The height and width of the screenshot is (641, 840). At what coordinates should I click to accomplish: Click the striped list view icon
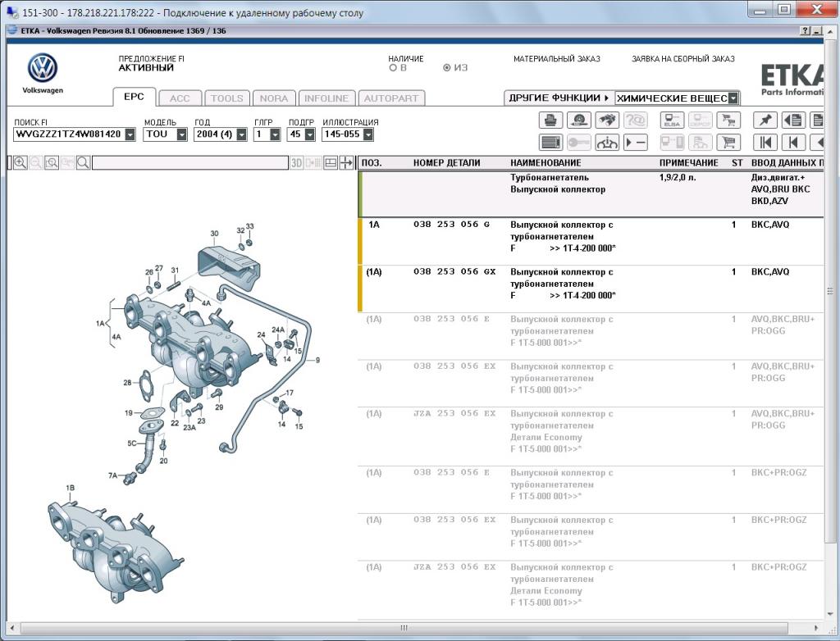550,143
